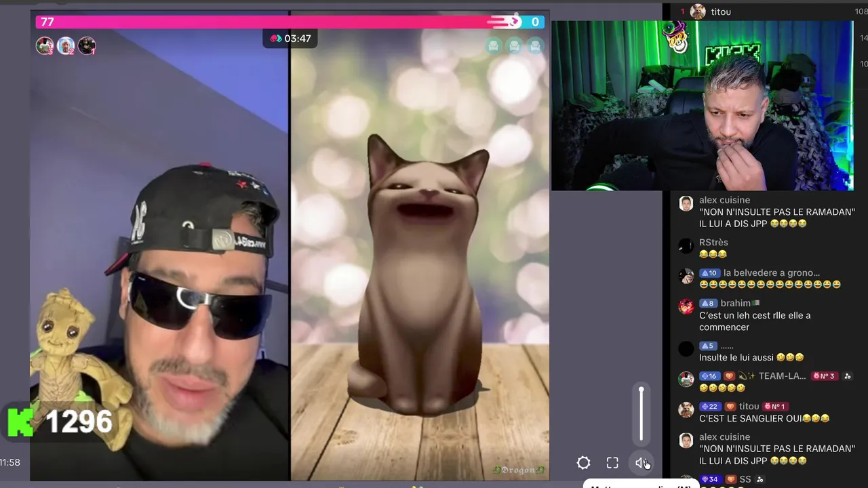Click la belvedere a grono username

[x=772, y=272]
